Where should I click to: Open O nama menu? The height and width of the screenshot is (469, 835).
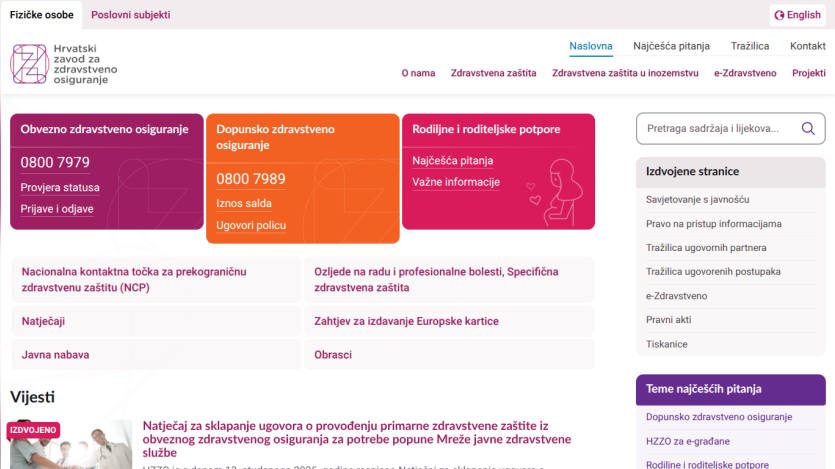pyautogui.click(x=418, y=73)
